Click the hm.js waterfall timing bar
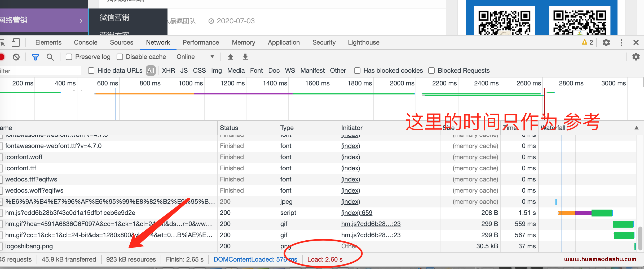 pos(585,213)
